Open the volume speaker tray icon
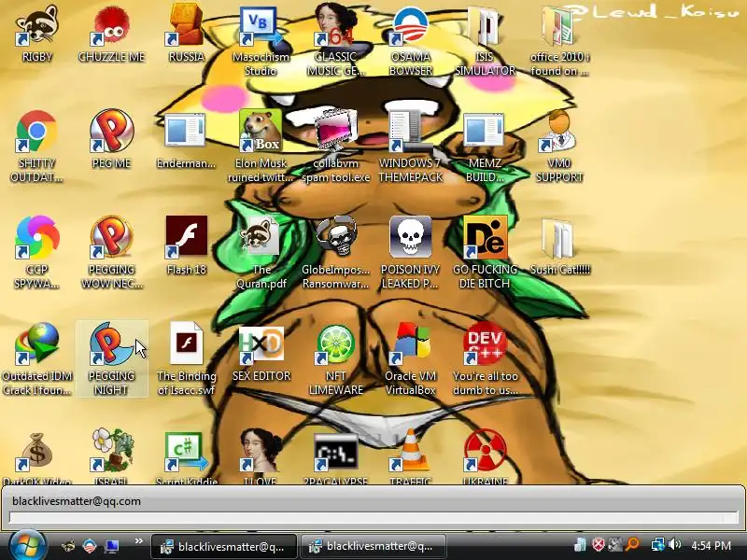The image size is (747, 560). pyautogui.click(x=674, y=545)
